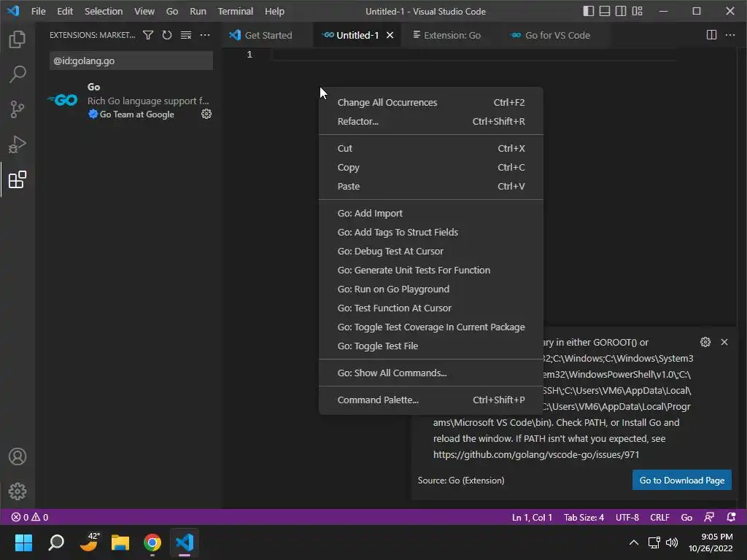Open the Terminal menu
Viewport: 747px width, 560px height.
pyautogui.click(x=236, y=11)
